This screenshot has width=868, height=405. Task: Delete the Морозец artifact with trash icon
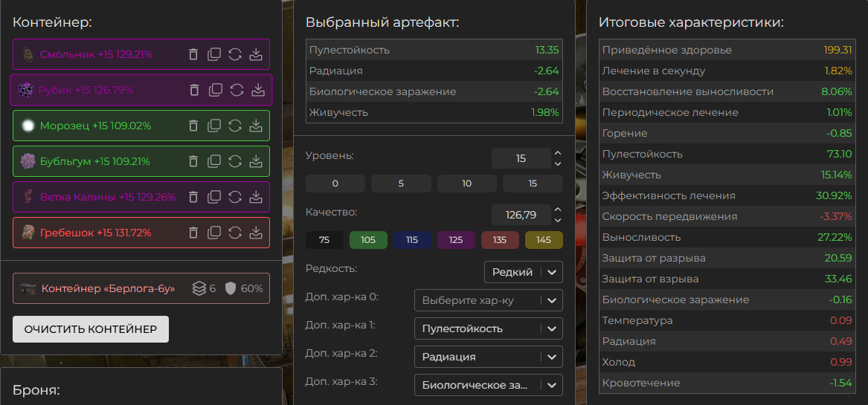[193, 126]
